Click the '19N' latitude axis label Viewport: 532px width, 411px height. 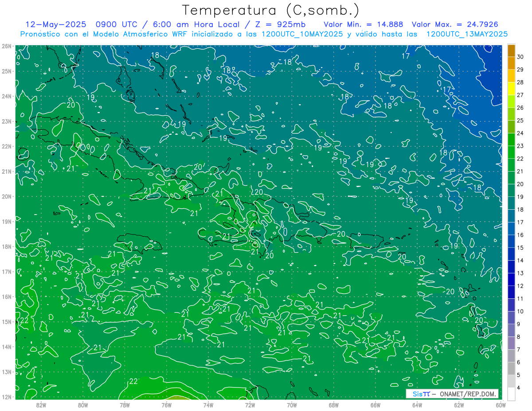pyautogui.click(x=6, y=221)
